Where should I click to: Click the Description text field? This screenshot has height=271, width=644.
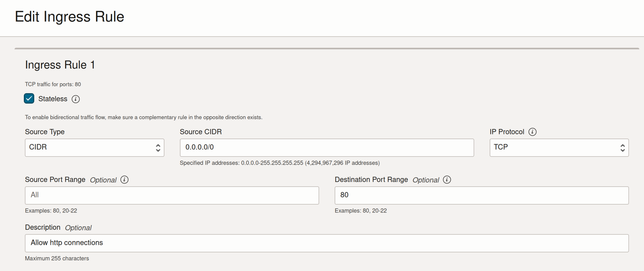[x=327, y=243]
